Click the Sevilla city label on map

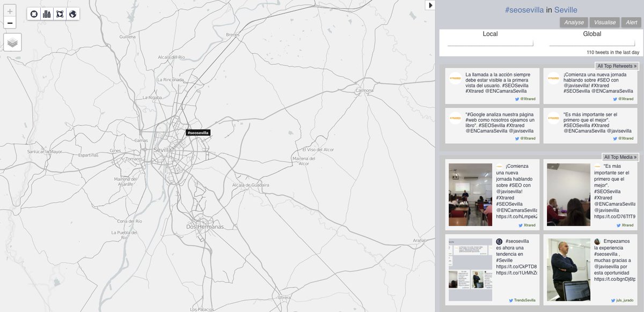pos(162,150)
